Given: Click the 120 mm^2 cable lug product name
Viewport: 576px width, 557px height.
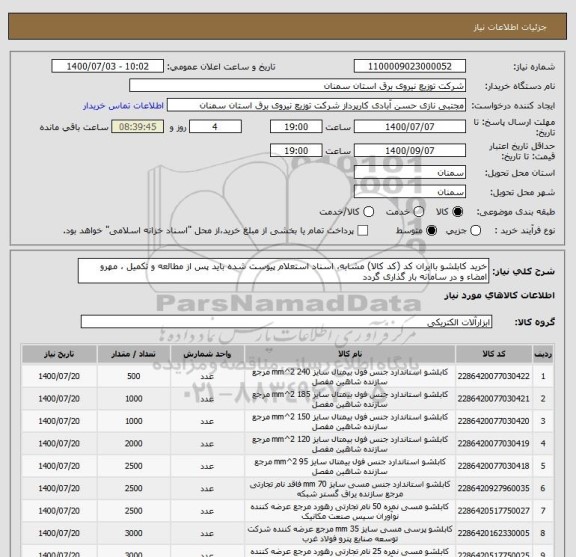Looking at the screenshot, I should (x=350, y=444).
